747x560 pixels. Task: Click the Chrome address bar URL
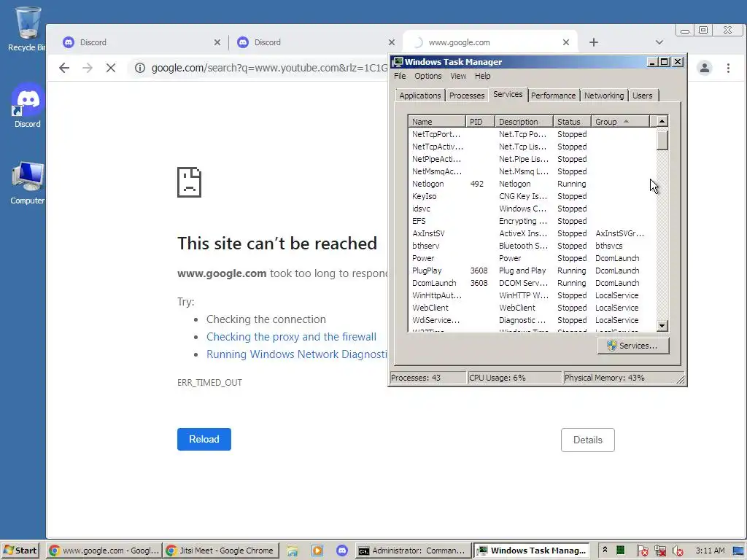(269, 68)
